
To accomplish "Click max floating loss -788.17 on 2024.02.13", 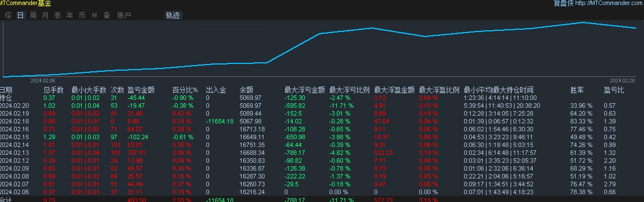I will tap(294, 153).
